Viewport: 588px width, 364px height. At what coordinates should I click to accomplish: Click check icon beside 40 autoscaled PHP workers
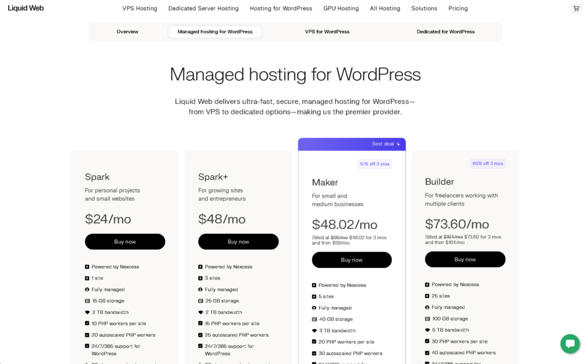tap(427, 353)
